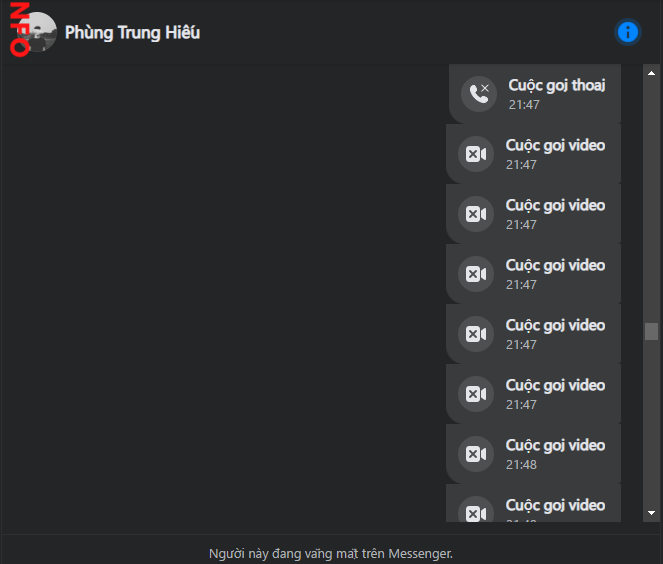The image size is (663, 564).
Task: Click the 21:48 timestamp in the chat
Action: [x=521, y=465]
